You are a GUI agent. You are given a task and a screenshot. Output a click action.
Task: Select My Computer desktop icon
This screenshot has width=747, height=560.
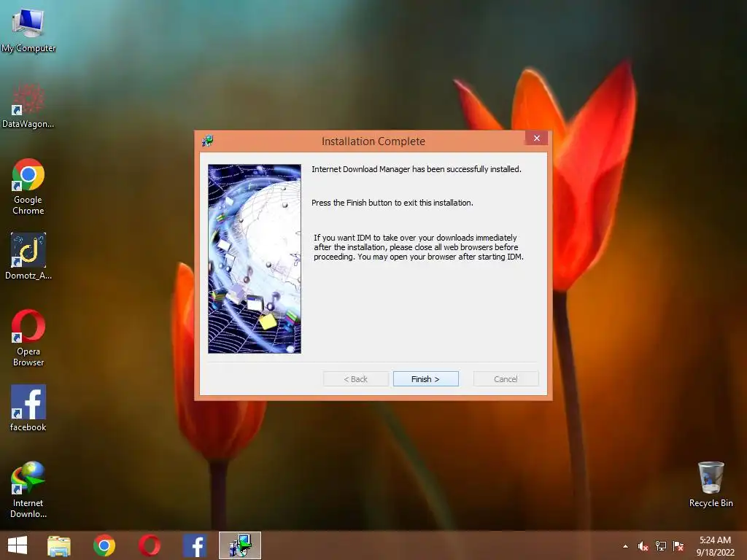[28, 29]
